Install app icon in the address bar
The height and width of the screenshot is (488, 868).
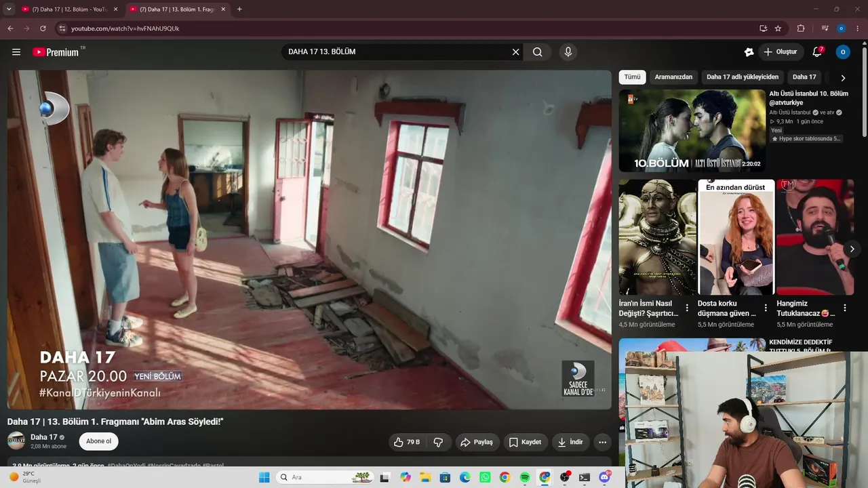pos(764,28)
